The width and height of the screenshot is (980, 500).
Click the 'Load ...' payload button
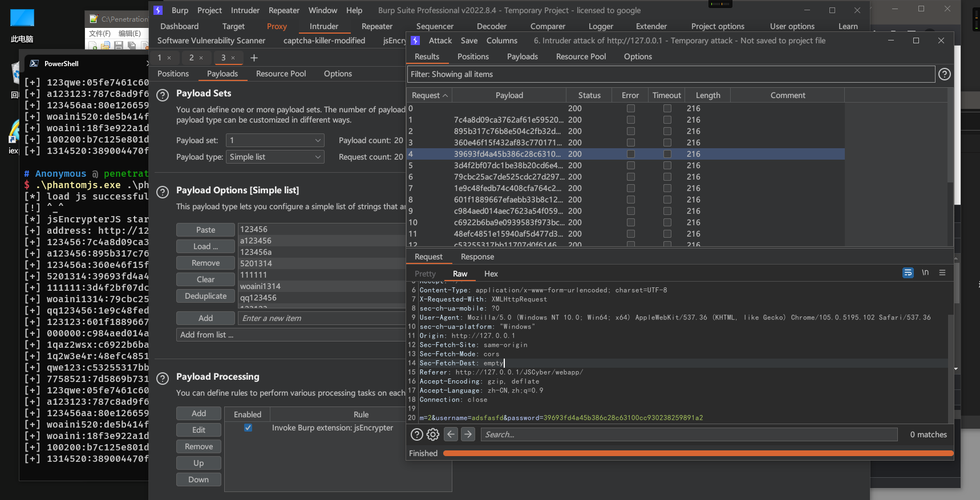205,246
